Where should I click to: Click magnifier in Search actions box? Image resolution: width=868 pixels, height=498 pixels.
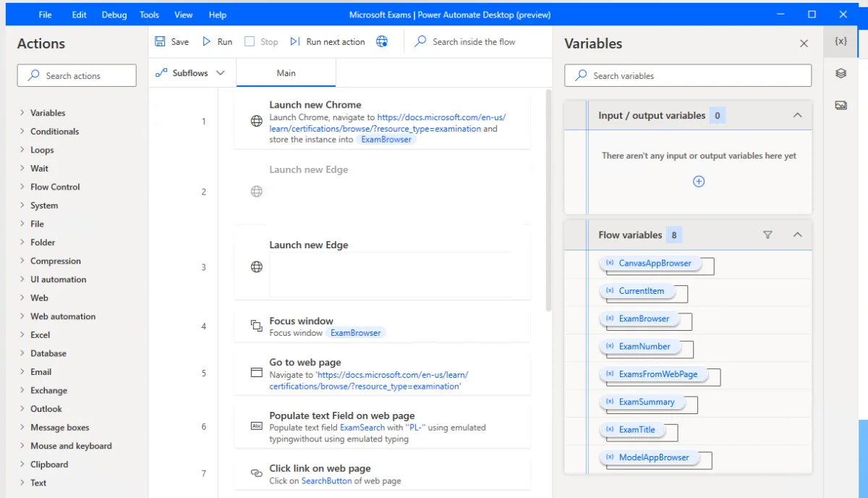[33, 75]
